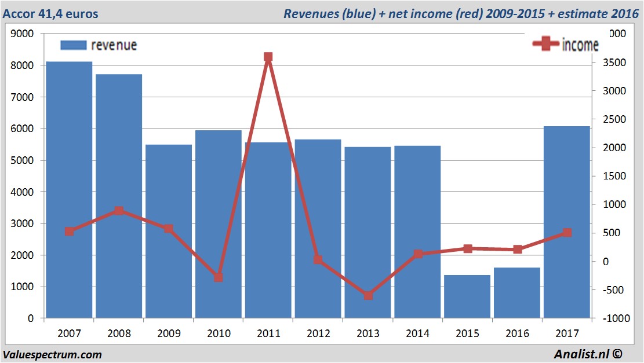Select the 2011 income peak marker
Screen dimensions: 644x363
pos(268,57)
